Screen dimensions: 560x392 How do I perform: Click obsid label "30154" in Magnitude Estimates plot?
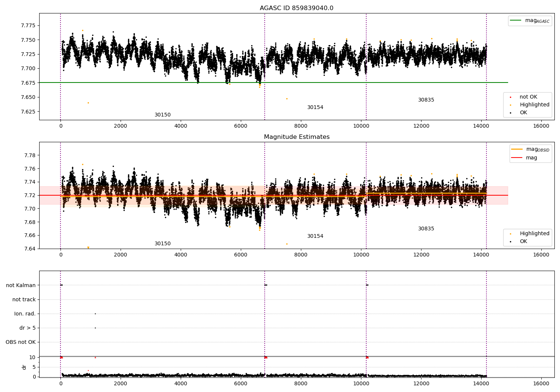coord(315,236)
